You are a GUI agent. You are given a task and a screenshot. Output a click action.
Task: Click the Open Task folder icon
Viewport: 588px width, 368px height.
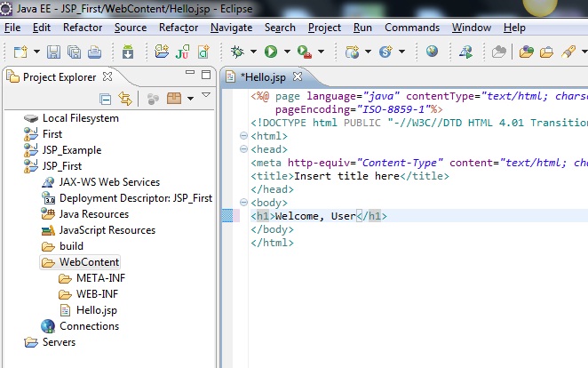tap(527, 52)
